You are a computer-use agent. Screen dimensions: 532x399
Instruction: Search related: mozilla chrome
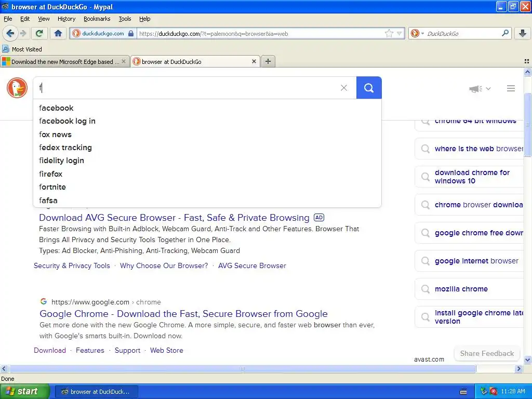(470, 289)
